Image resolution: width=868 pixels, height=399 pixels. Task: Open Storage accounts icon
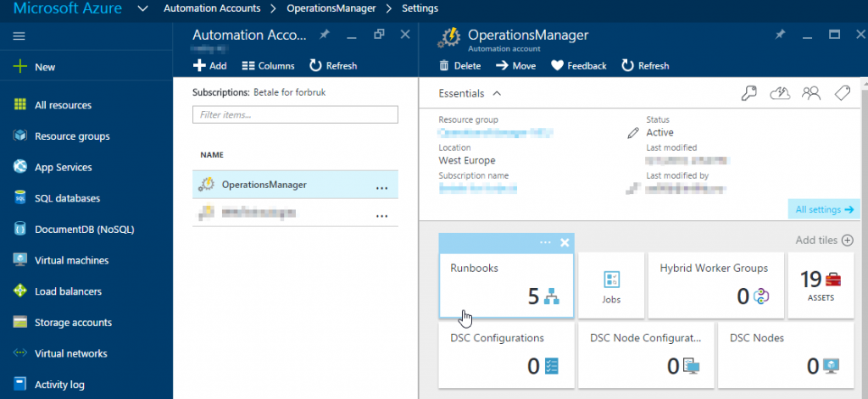20,322
